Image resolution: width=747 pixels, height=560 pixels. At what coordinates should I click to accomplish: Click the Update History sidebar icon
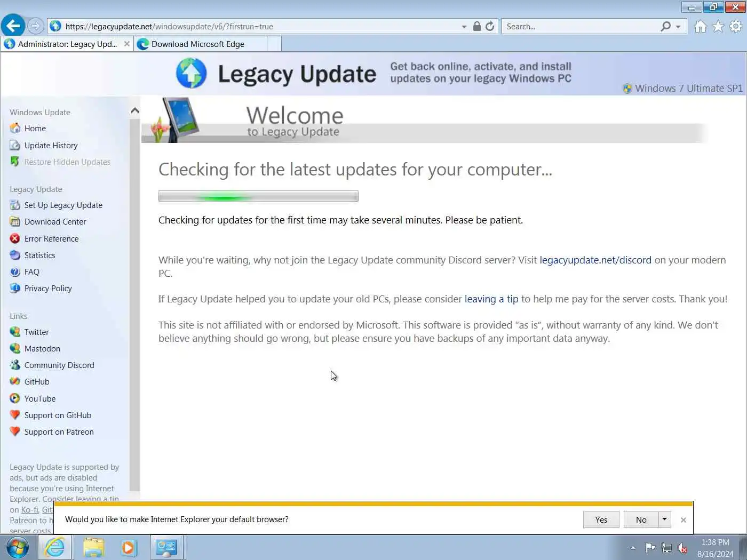(x=15, y=145)
